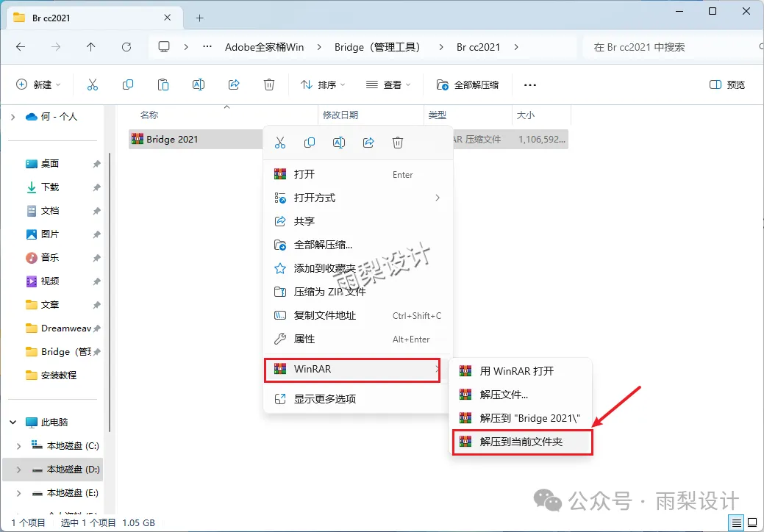Screen dimensions: 764x532
Task: Choose 全部解压缩... in the context menu
Action: point(358,245)
